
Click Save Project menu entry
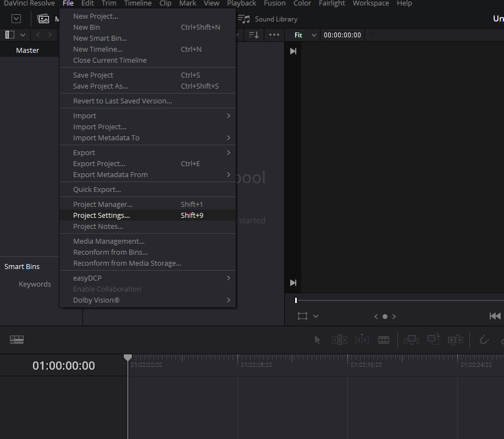147,75
